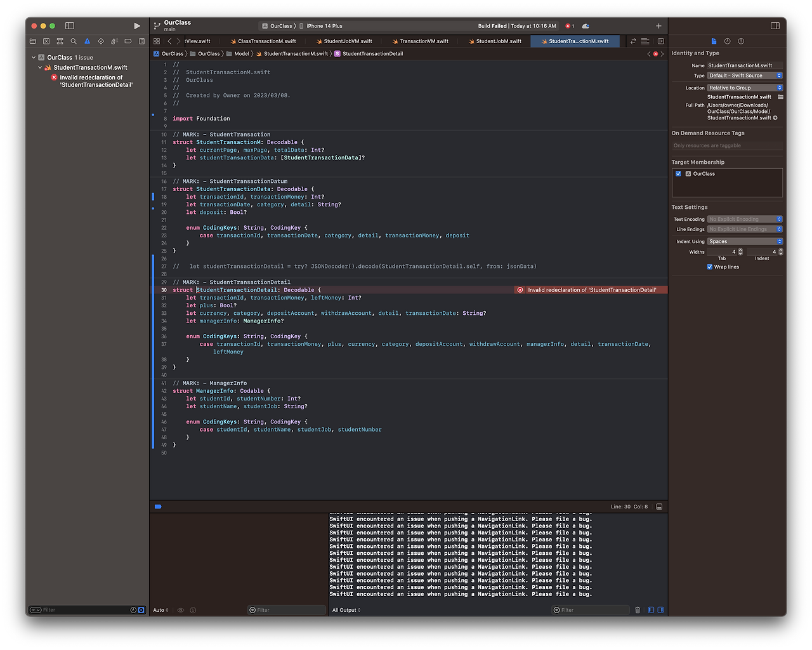Click the Invalid redeclaration error banner
The image size is (812, 650).
pyautogui.click(x=589, y=289)
